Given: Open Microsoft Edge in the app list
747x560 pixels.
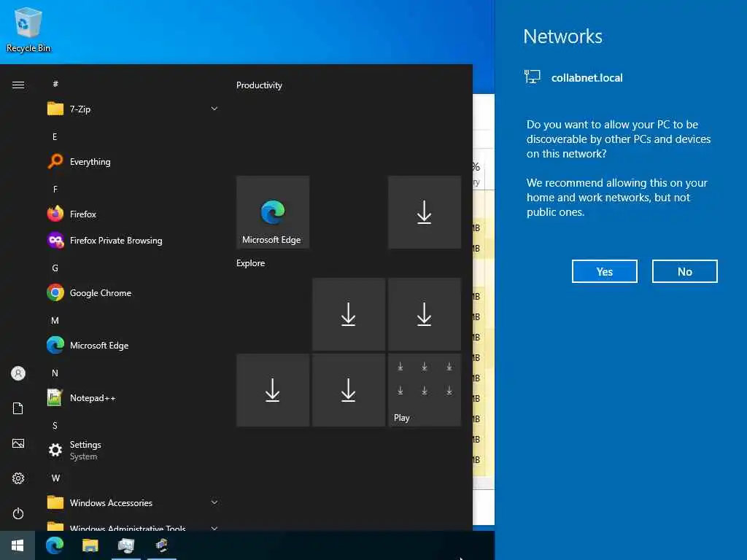Looking at the screenshot, I should click(133, 345).
